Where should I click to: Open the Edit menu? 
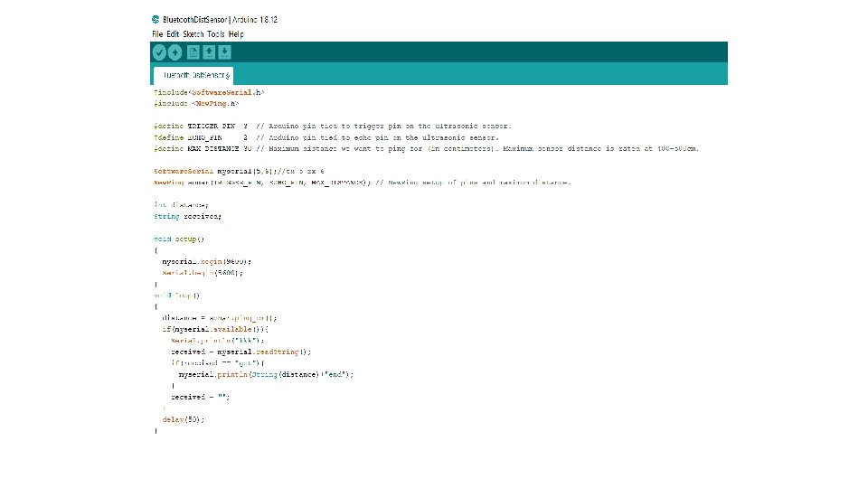173,34
